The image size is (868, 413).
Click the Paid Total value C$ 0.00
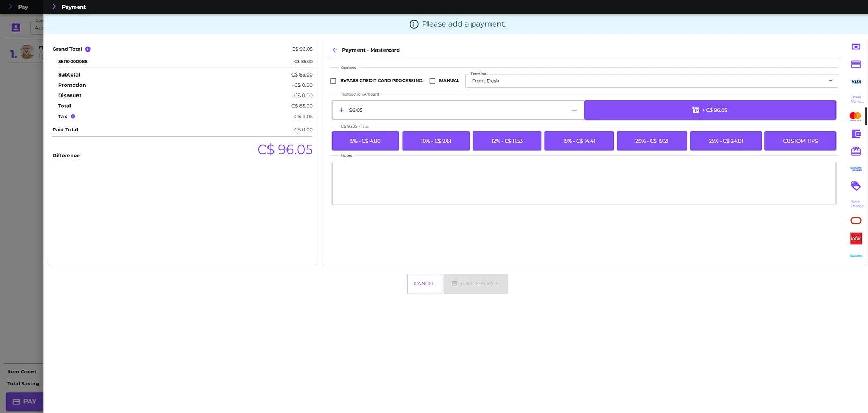point(303,130)
